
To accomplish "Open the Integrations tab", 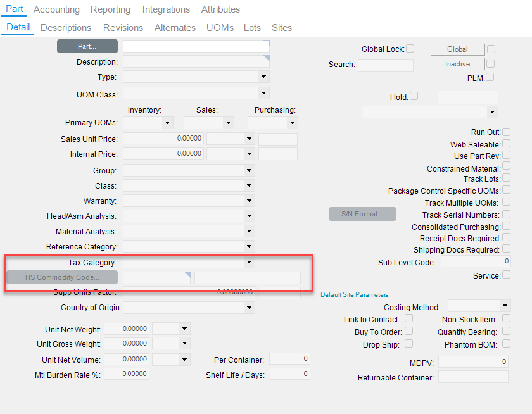I will click(x=166, y=9).
